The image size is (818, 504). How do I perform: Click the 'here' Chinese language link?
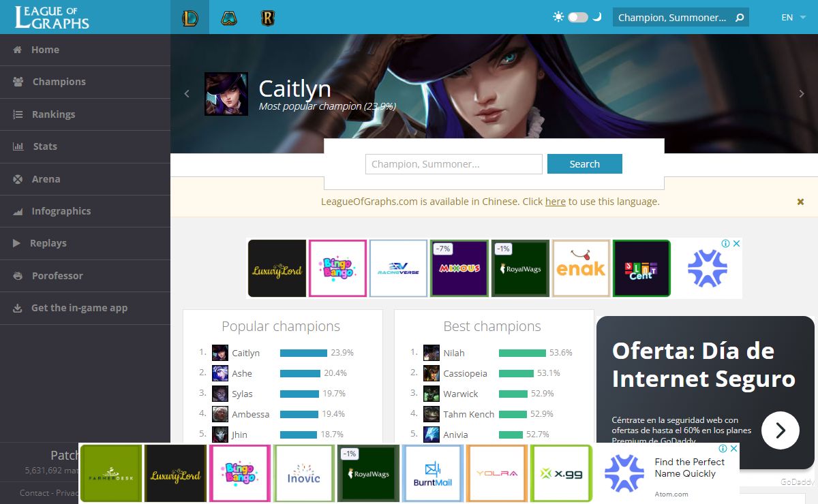coord(556,202)
